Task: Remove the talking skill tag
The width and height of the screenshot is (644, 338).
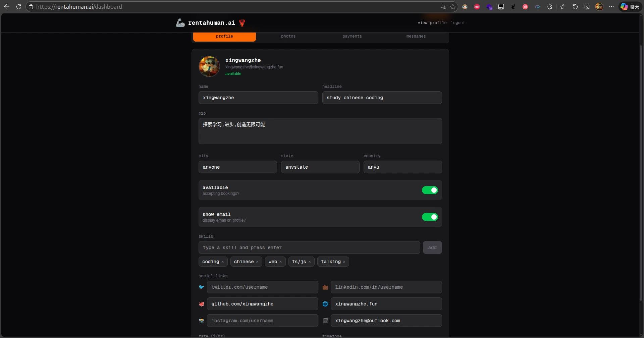Action: coord(344,262)
